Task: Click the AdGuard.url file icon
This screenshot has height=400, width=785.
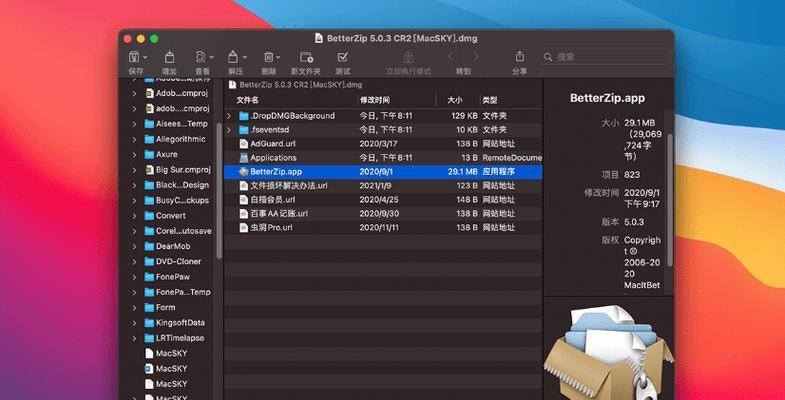Action: (244, 144)
